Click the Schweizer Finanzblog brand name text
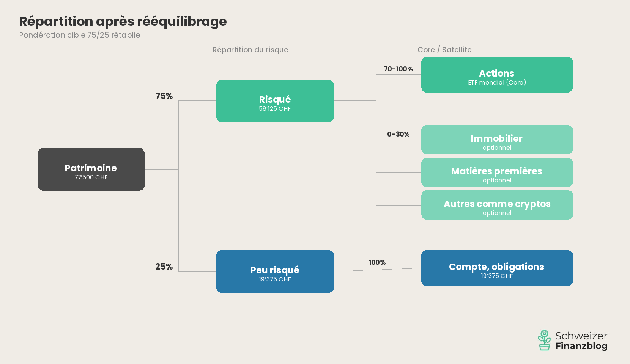The height and width of the screenshot is (364, 630). coord(581,340)
